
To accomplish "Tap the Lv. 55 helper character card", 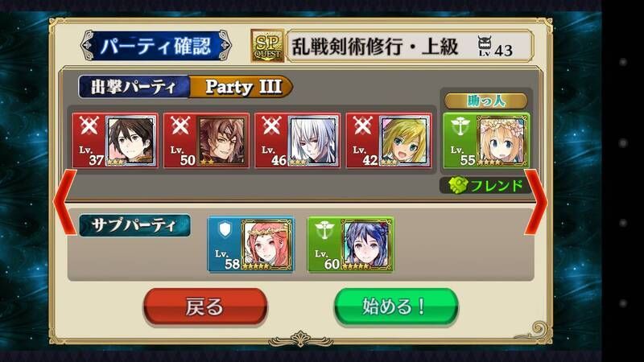I will (486, 141).
